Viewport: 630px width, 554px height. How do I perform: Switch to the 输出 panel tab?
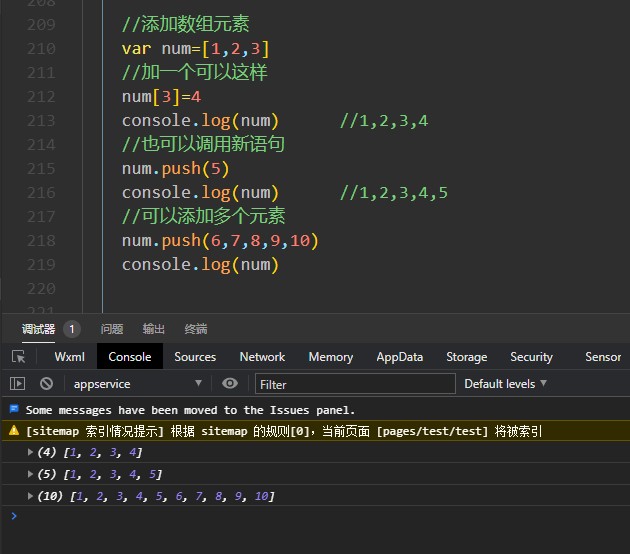click(x=153, y=329)
